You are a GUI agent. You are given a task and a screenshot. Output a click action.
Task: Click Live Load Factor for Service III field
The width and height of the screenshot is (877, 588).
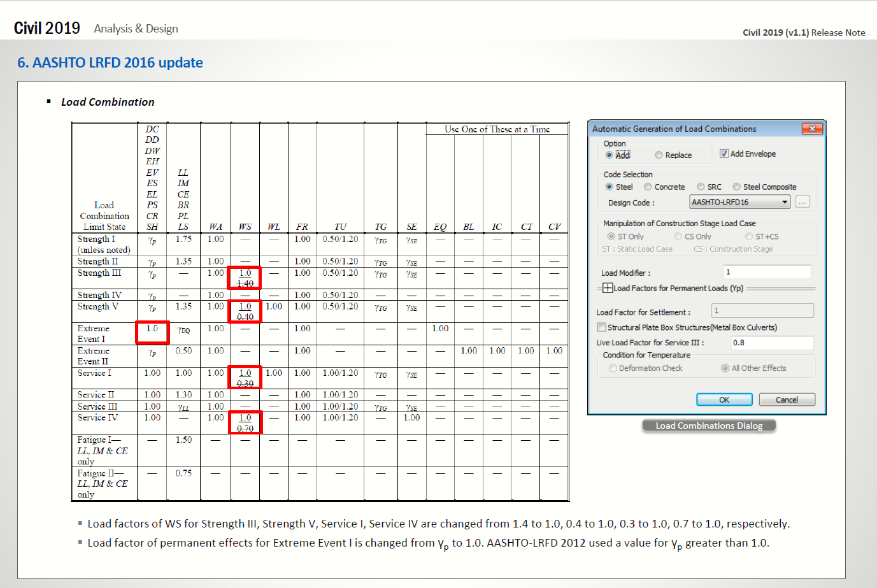772,343
